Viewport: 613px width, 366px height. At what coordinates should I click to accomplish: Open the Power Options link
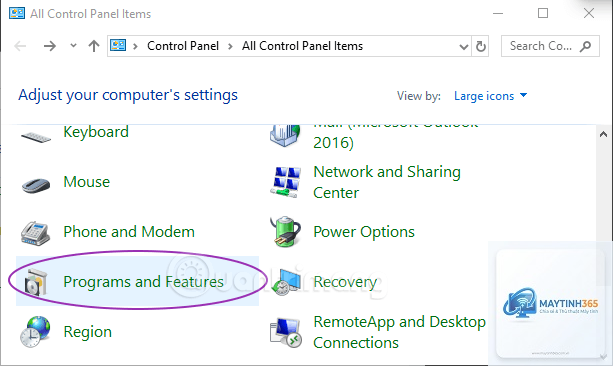point(364,232)
